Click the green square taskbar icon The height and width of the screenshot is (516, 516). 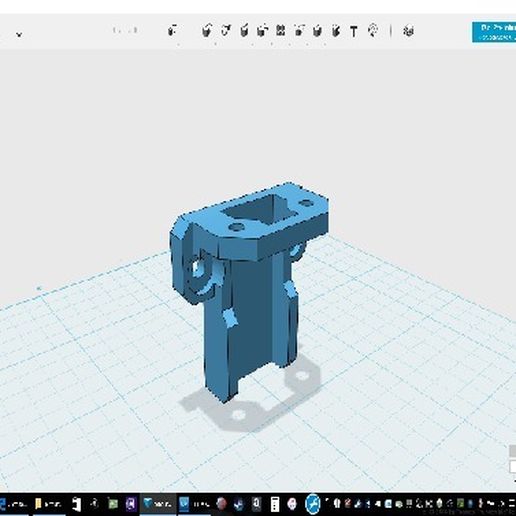coord(113,504)
